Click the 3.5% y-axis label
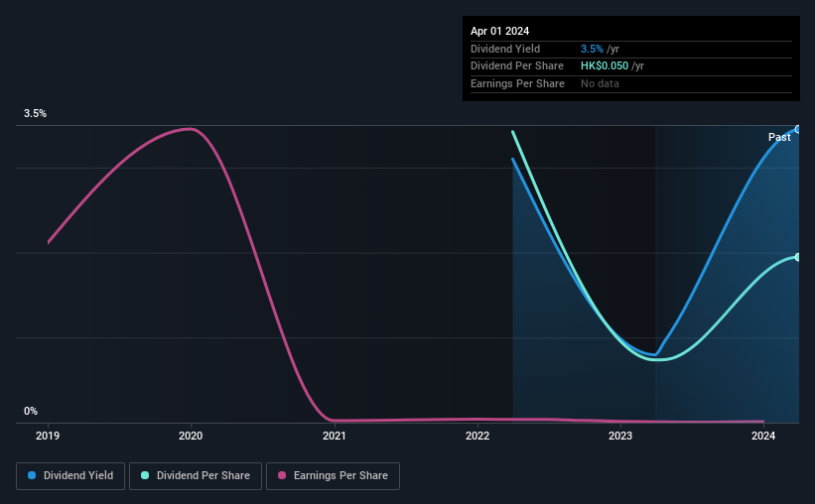This screenshot has width=815, height=504. point(35,113)
